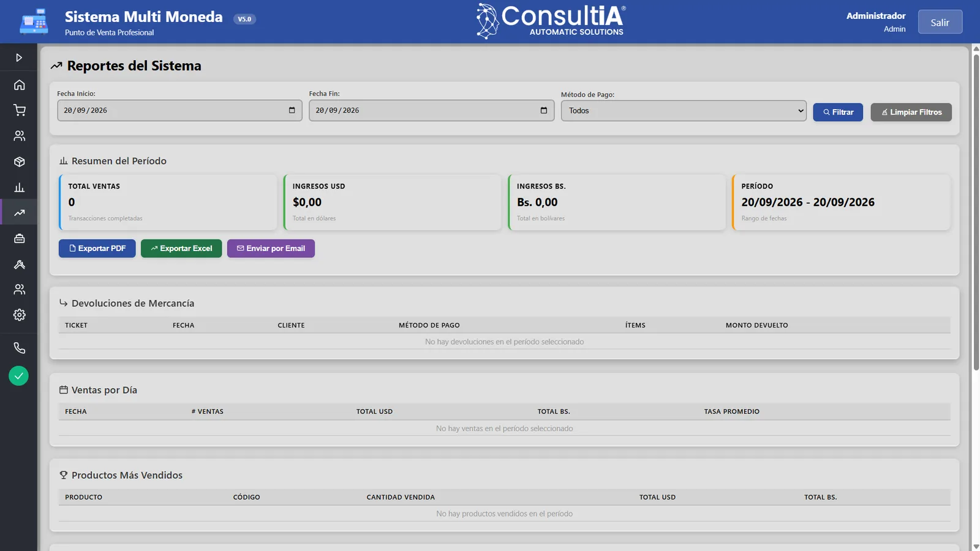Open the inventory box icon in the sidebar
The image size is (980, 551).
20,162
